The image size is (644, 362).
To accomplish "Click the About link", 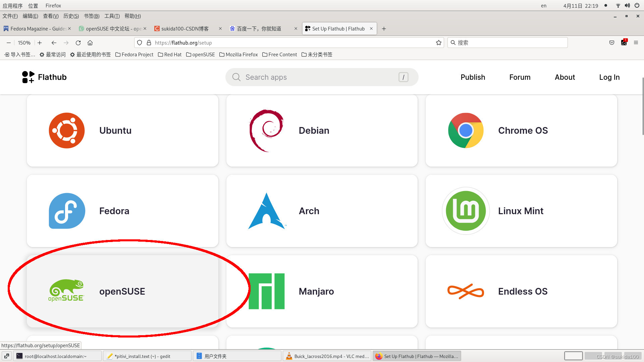I will 565,77.
